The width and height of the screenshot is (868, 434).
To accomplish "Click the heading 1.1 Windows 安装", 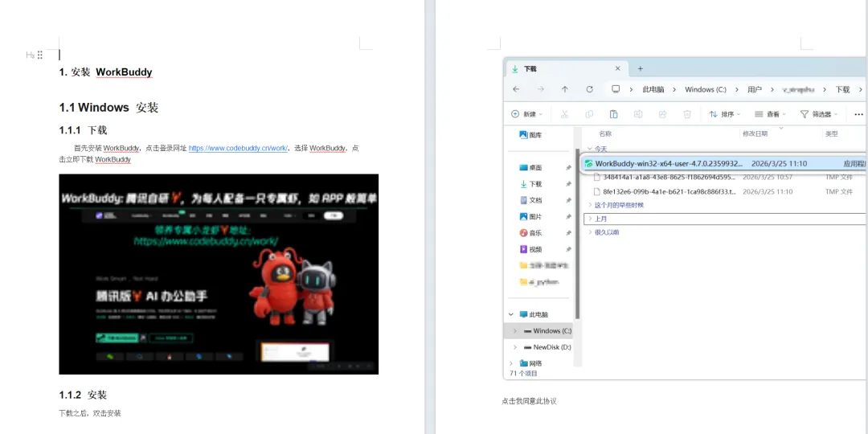I will click(x=108, y=108).
